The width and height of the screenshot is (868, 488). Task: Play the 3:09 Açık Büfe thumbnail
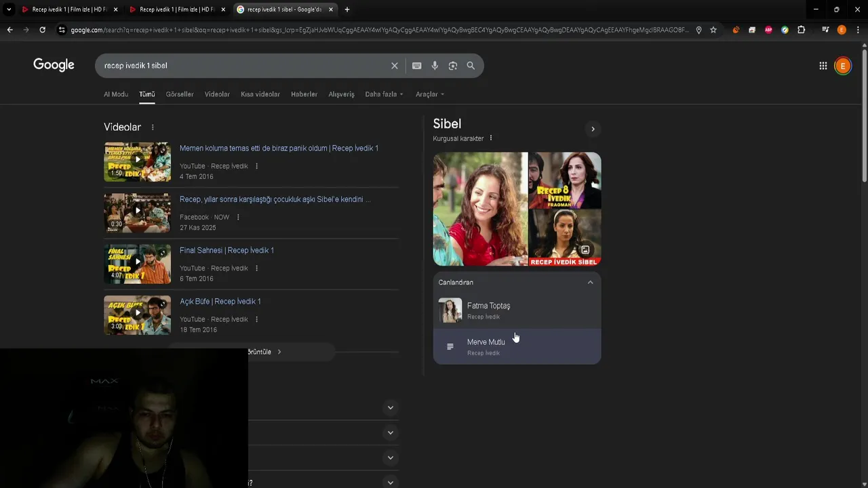tap(137, 315)
